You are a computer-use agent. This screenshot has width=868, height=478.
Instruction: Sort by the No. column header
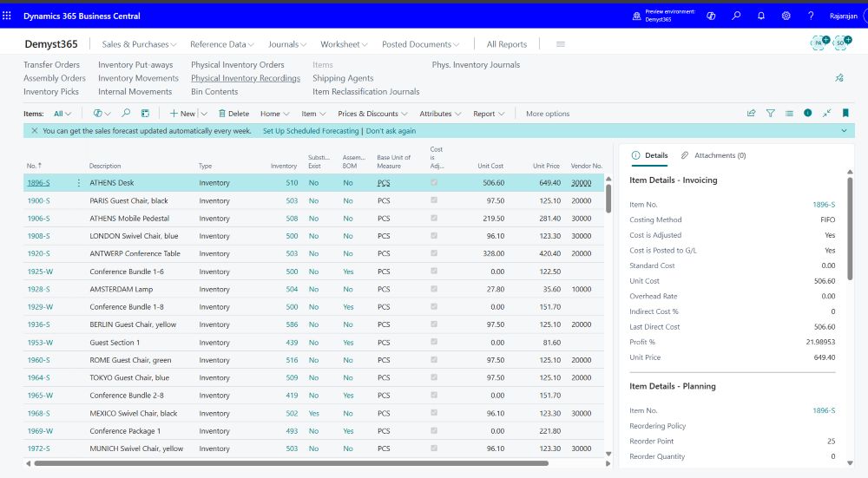[34, 166]
